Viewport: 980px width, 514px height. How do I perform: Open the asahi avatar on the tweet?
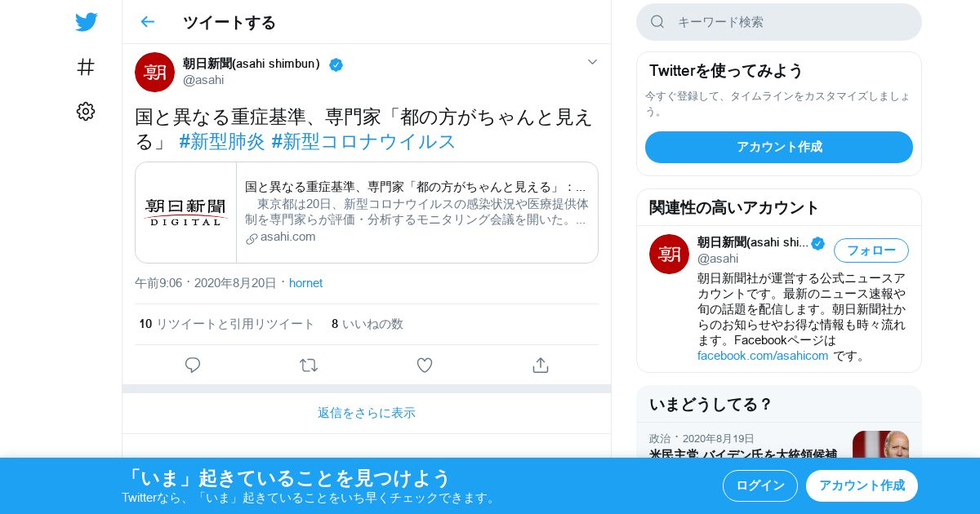point(154,72)
